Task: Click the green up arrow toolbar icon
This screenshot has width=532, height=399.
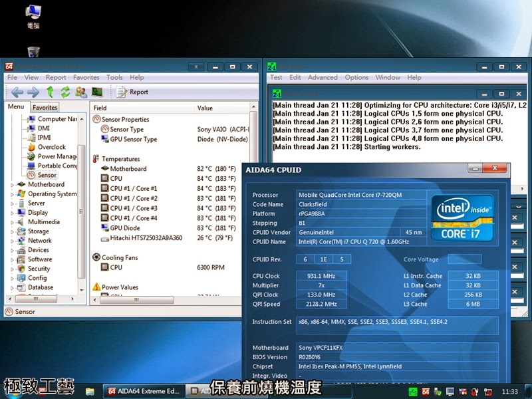Action: (50, 92)
